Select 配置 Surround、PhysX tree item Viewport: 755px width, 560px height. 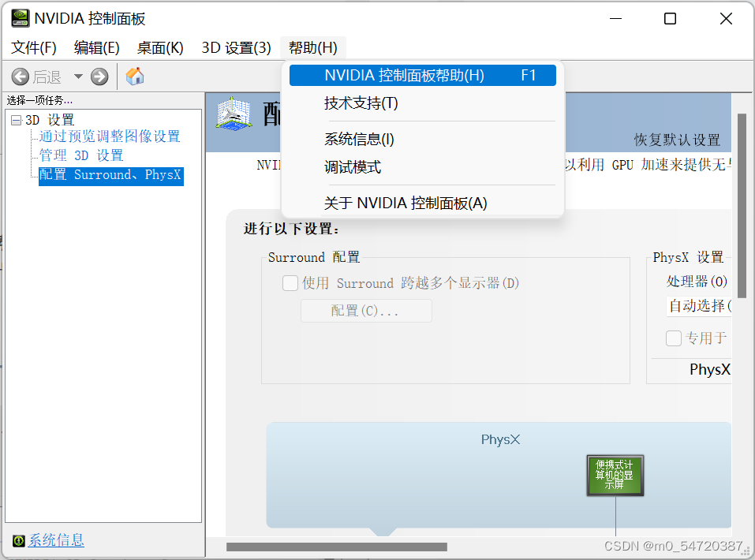point(110,175)
